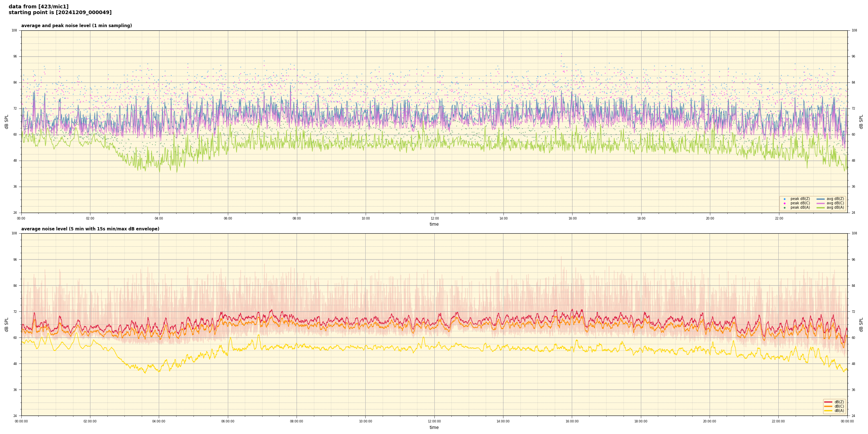The width and height of the screenshot is (868, 434).
Task: Select the avg dB(C) pink legend line
Action: [821, 203]
